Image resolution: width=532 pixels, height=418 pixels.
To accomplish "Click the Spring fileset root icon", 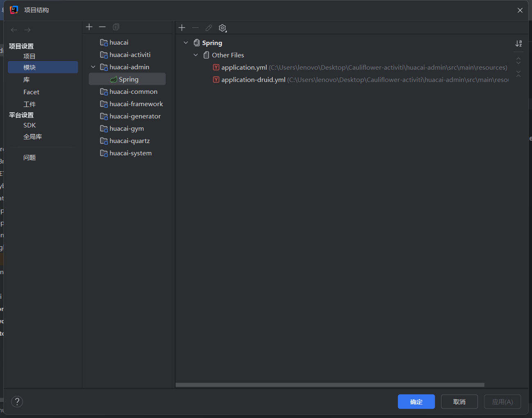I will 197,43.
